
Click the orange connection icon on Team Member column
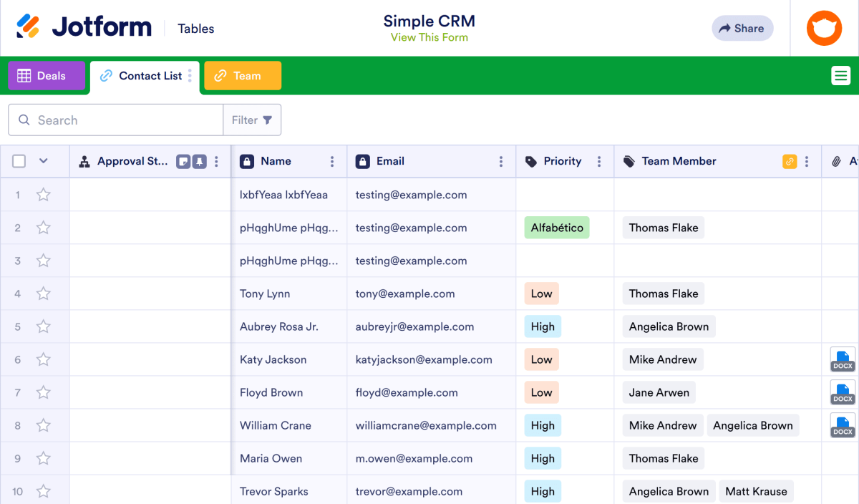[x=790, y=161]
